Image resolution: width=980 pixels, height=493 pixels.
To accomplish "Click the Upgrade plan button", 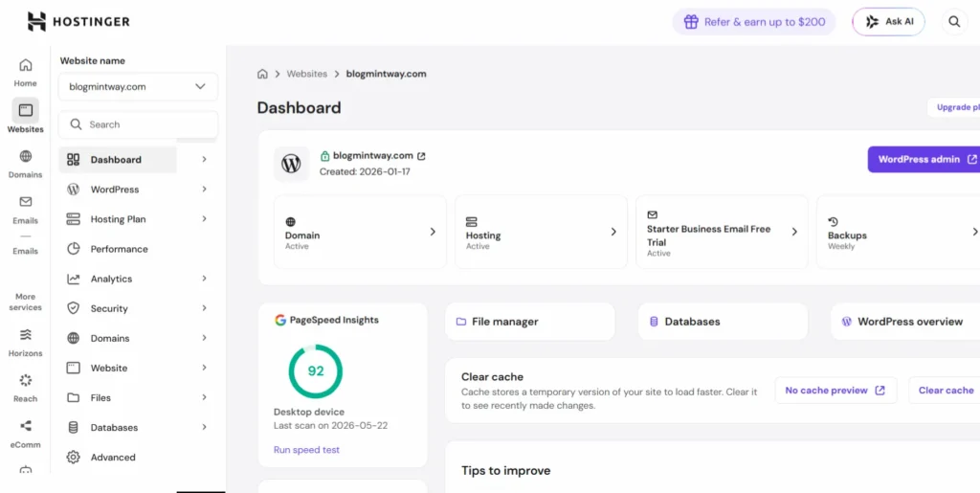I will click(954, 107).
